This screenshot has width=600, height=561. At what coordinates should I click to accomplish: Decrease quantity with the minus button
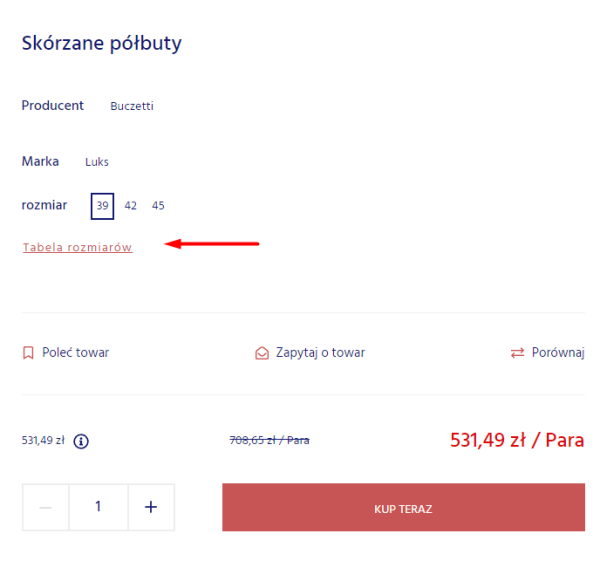click(46, 507)
